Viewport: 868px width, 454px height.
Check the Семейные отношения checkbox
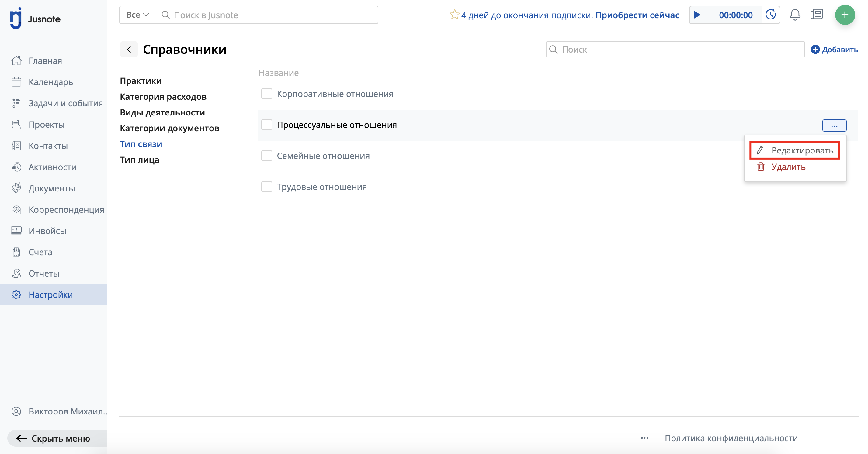click(x=266, y=156)
